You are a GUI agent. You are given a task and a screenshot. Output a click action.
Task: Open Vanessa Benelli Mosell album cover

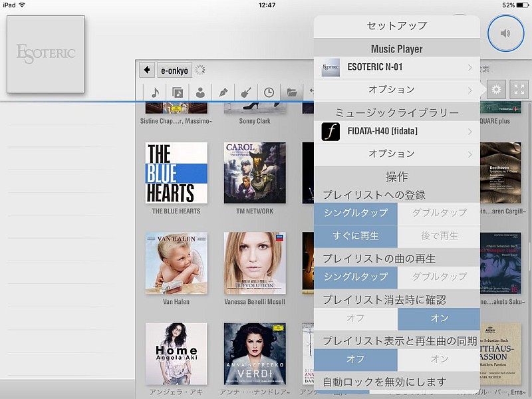255,263
